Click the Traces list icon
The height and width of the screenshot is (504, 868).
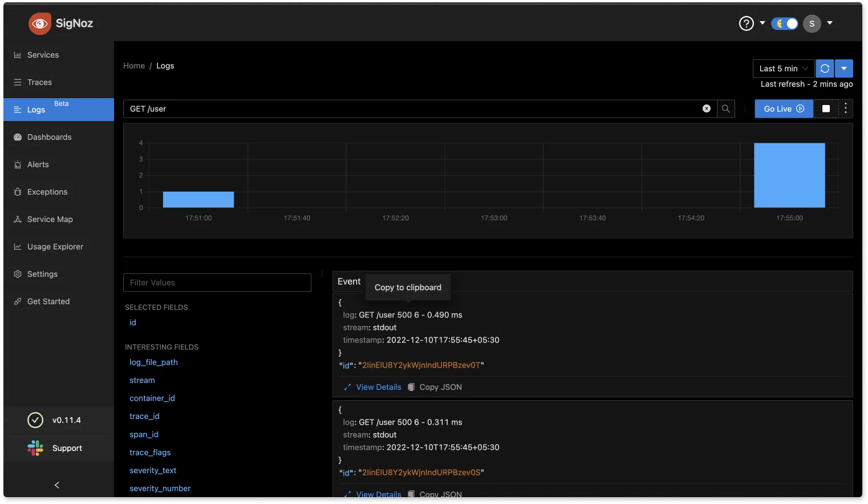tap(18, 82)
